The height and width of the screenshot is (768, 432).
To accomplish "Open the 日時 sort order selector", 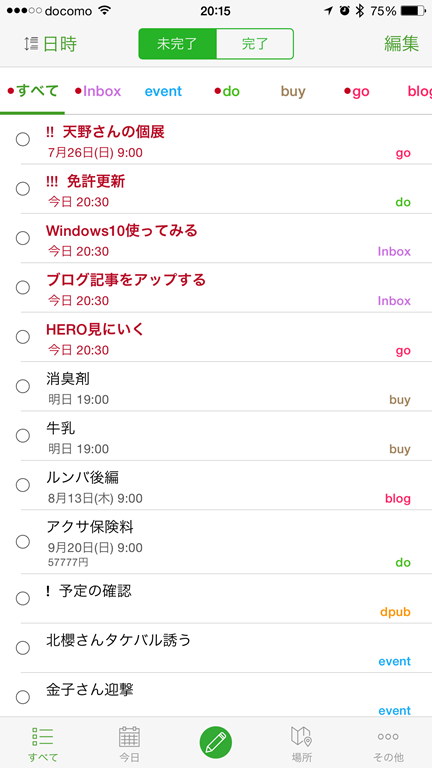I will [x=60, y=44].
